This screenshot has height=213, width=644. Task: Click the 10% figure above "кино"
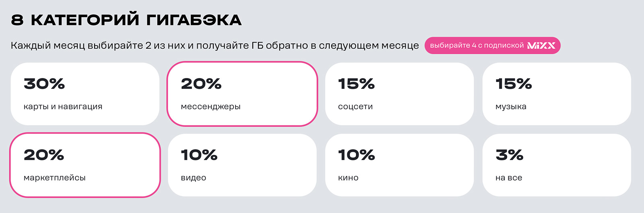pos(357,155)
